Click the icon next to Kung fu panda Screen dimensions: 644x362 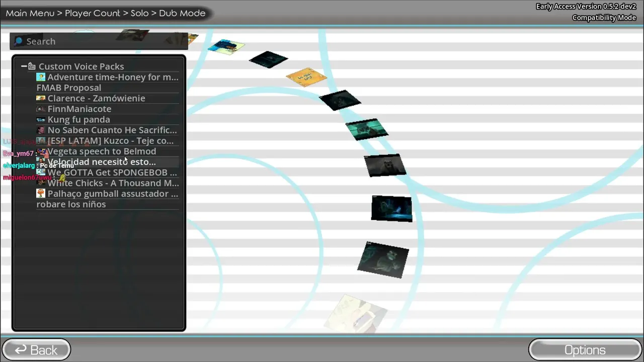coord(41,120)
